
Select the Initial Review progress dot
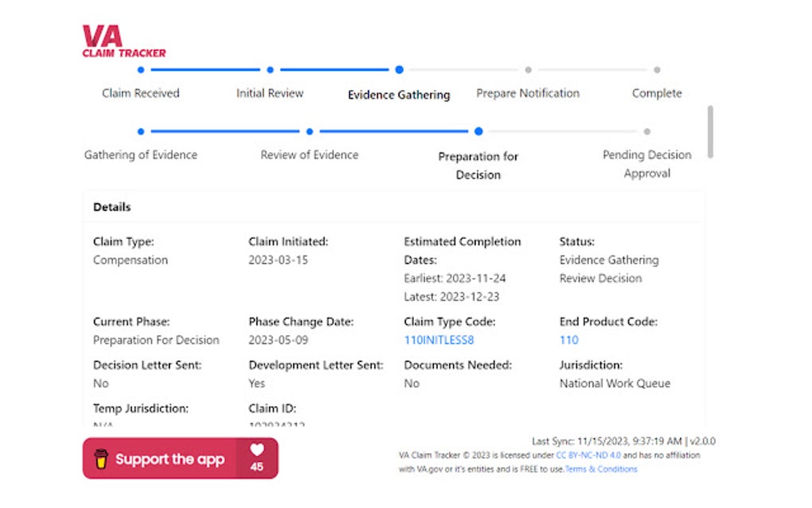tap(270, 69)
